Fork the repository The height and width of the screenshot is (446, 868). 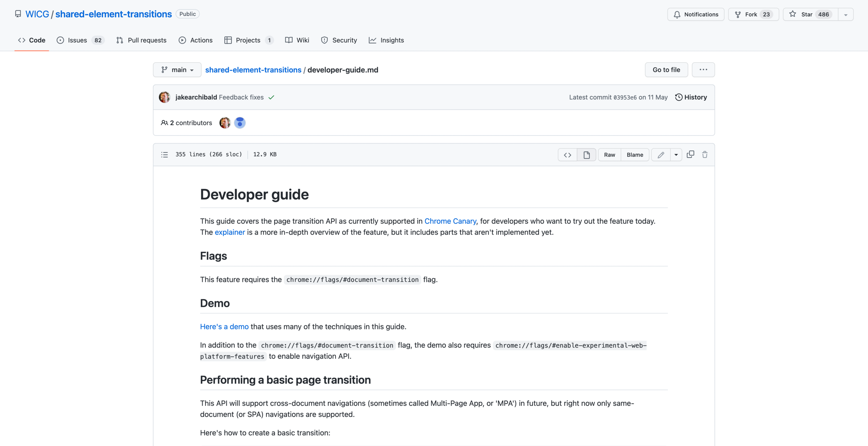(x=753, y=14)
